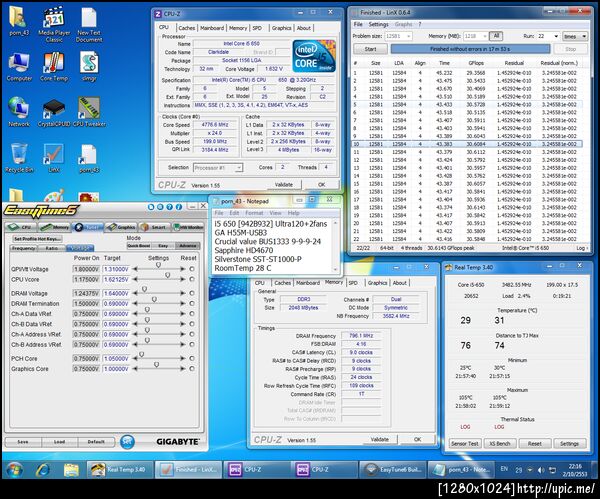
Task: Switch to the Frequency sub-tab in EasyTune6
Action: click(23, 248)
